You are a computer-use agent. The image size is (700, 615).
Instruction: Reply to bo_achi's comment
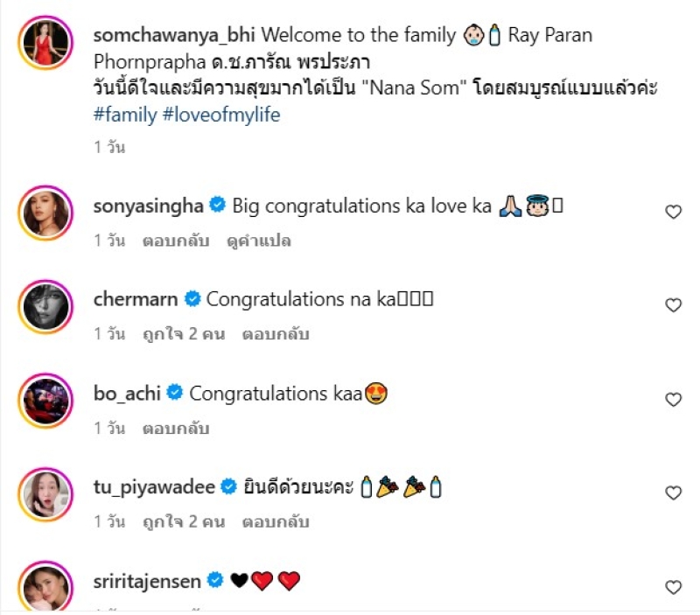coord(176,429)
